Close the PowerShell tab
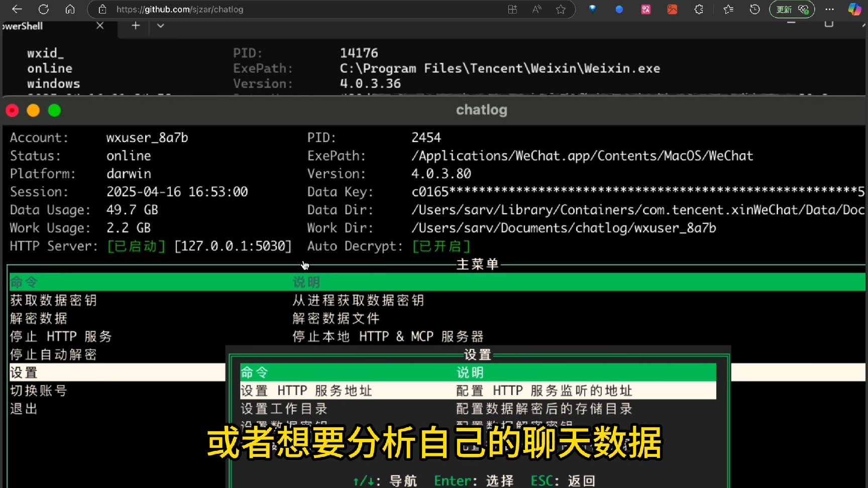This screenshot has width=868, height=488. [100, 26]
